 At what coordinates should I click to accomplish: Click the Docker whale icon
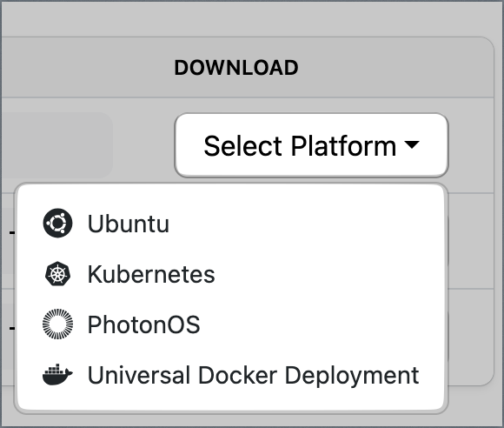[57, 375]
